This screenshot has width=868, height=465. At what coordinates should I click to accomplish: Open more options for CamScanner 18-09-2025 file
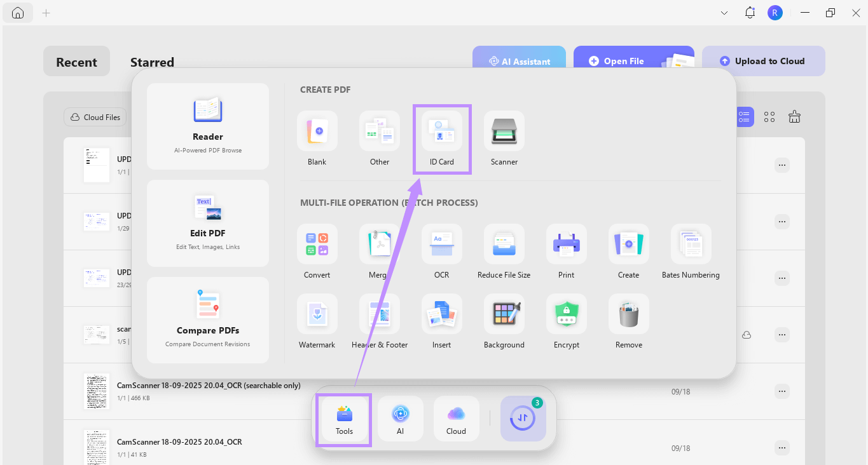pyautogui.click(x=782, y=391)
